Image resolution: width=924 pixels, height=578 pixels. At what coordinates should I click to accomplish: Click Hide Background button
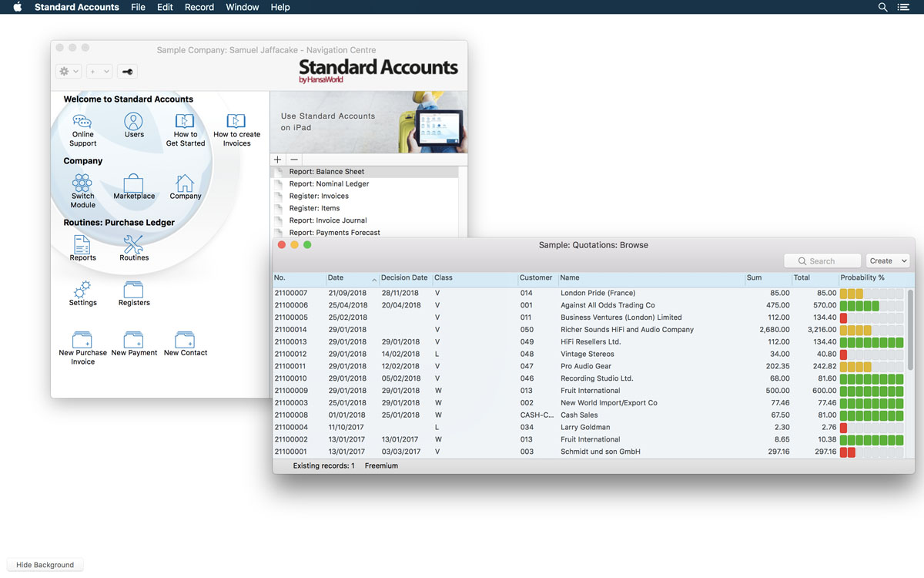tap(45, 565)
